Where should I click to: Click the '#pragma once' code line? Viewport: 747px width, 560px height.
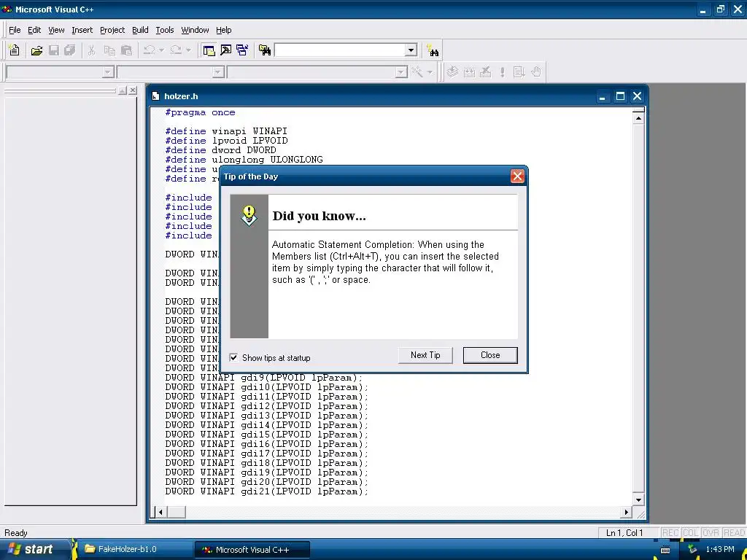[200, 112]
